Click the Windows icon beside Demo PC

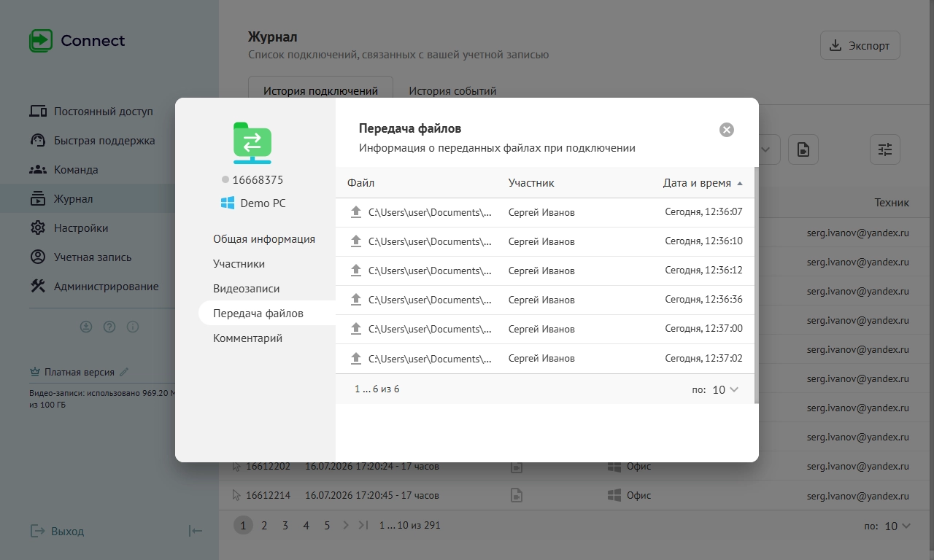(228, 203)
